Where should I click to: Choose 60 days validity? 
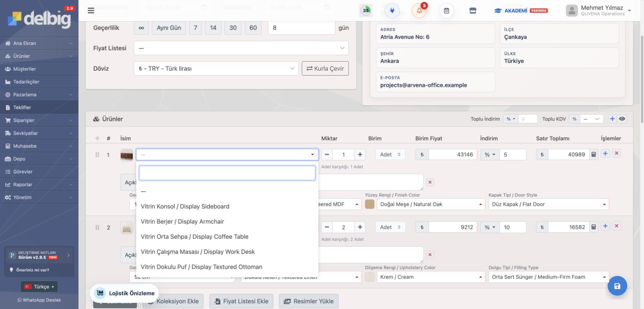point(253,28)
